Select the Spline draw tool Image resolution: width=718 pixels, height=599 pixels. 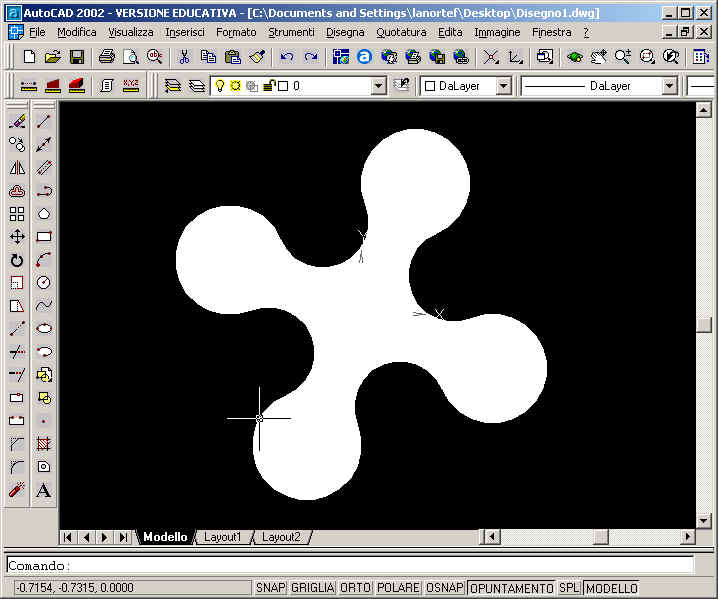pyautogui.click(x=44, y=305)
